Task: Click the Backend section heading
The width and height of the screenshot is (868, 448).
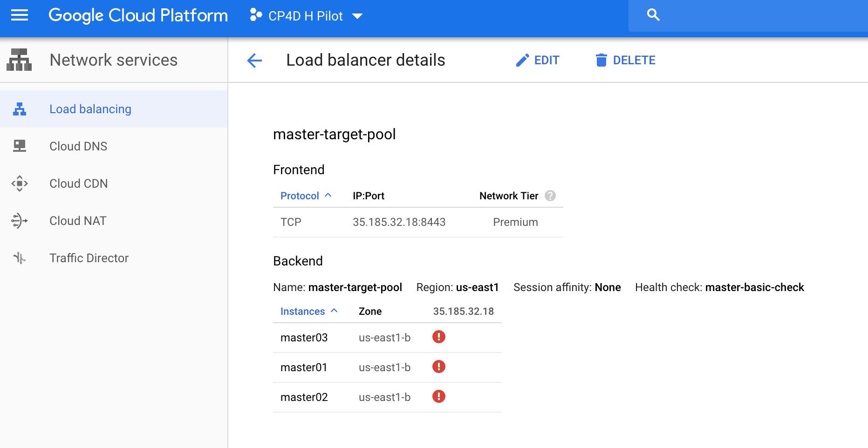Action: tap(298, 261)
